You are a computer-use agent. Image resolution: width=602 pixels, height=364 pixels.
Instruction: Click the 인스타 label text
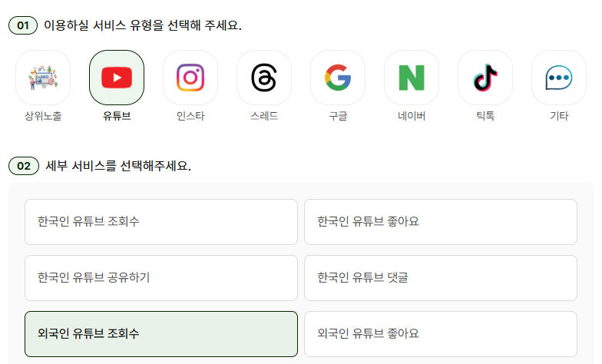click(x=190, y=117)
